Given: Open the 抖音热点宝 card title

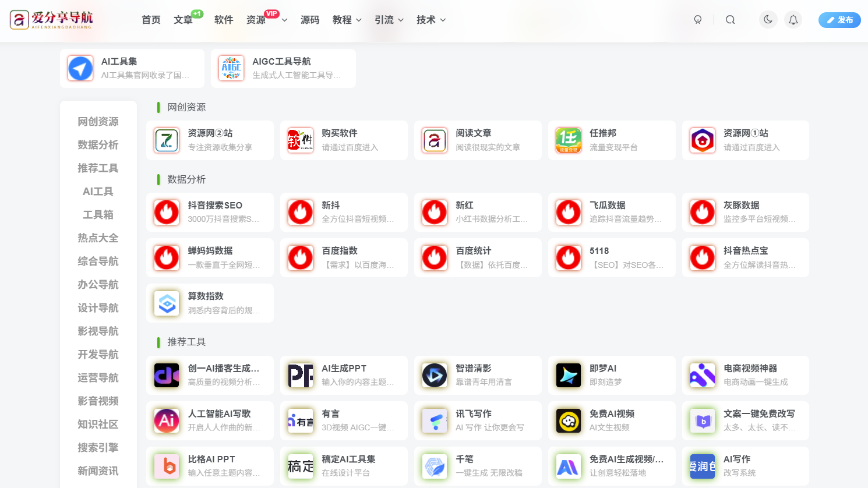Looking at the screenshot, I should 746,251.
